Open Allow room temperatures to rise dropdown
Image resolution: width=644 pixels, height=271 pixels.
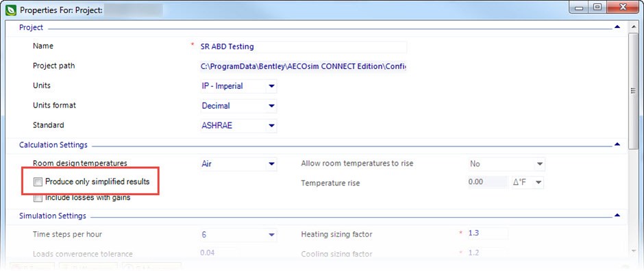pyautogui.click(x=507, y=164)
